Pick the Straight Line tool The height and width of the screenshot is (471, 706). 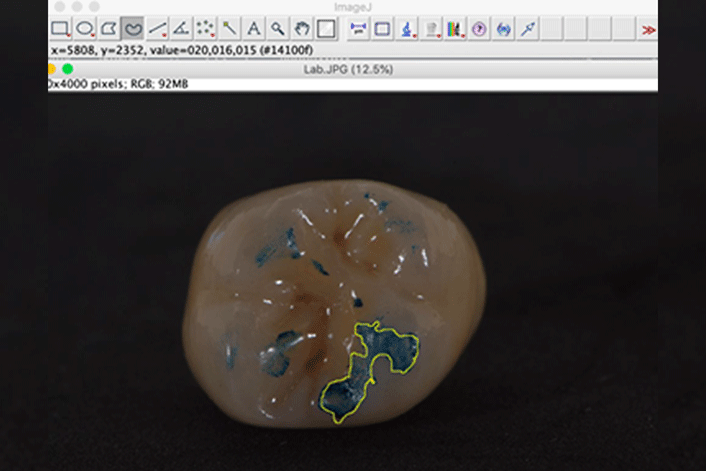[x=157, y=29]
